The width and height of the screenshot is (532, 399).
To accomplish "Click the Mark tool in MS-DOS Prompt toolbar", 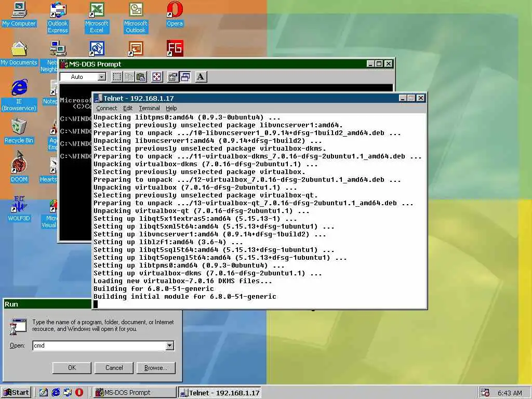I will tap(117, 77).
